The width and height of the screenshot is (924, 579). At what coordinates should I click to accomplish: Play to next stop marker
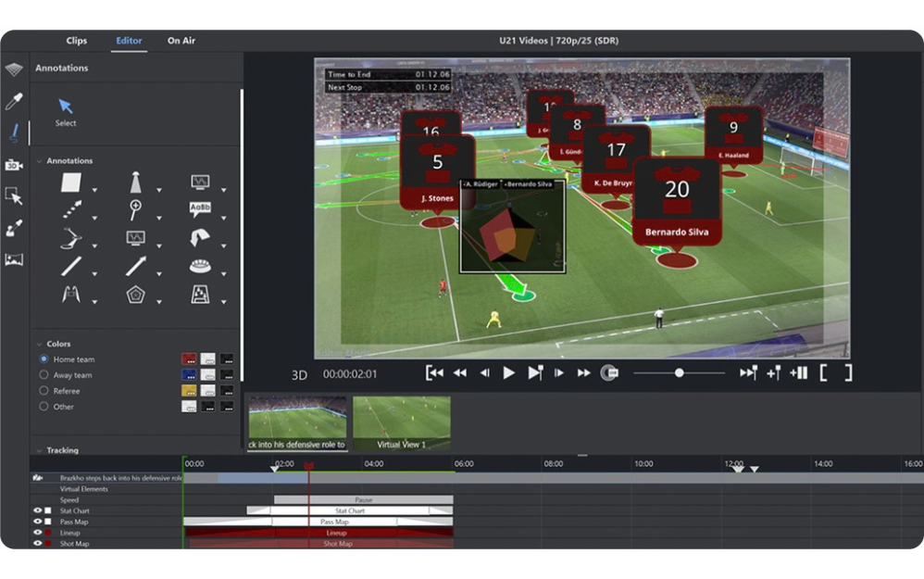(535, 372)
